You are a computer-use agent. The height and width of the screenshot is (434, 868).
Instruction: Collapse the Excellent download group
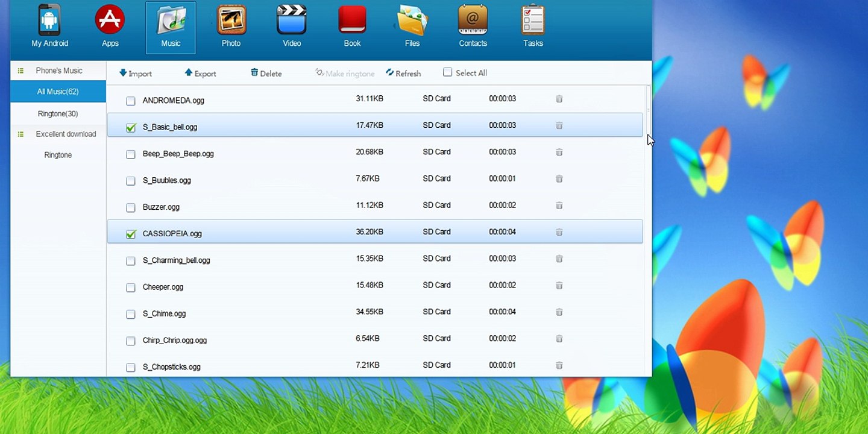20,134
